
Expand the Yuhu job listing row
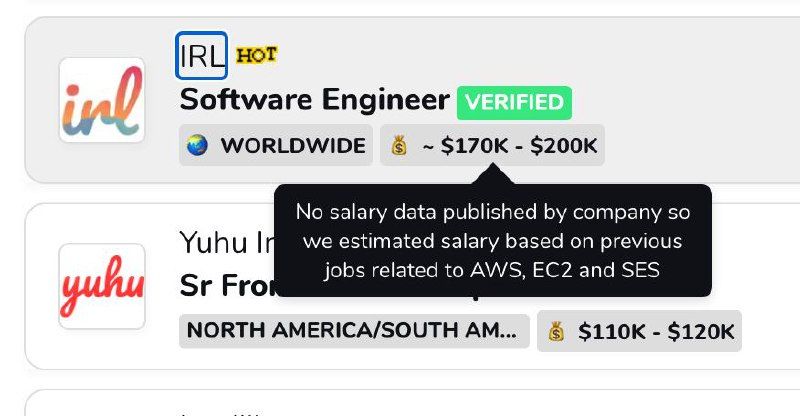click(x=760, y=260)
